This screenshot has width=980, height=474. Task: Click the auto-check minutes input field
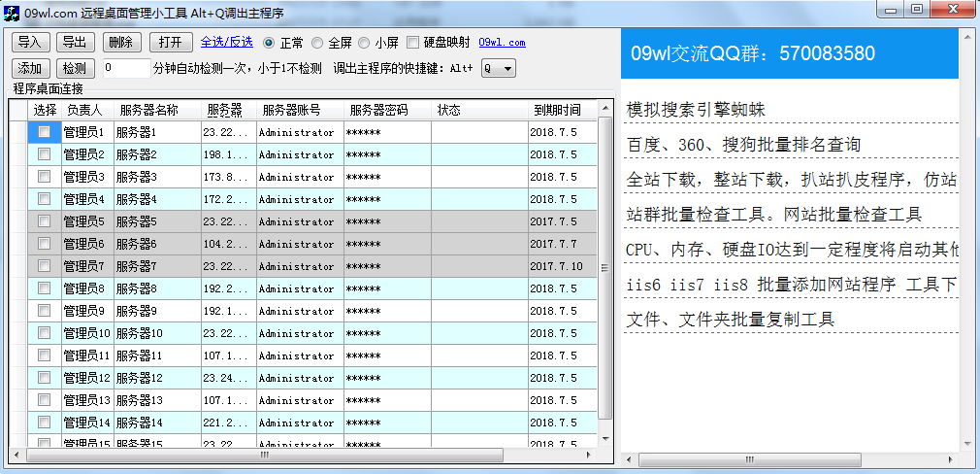point(126,68)
